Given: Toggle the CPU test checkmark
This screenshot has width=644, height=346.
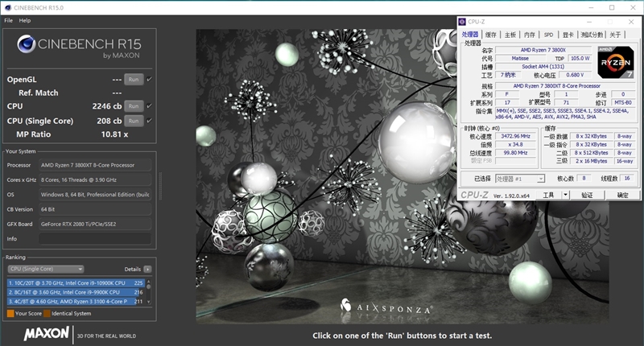Looking at the screenshot, I should 149,106.
